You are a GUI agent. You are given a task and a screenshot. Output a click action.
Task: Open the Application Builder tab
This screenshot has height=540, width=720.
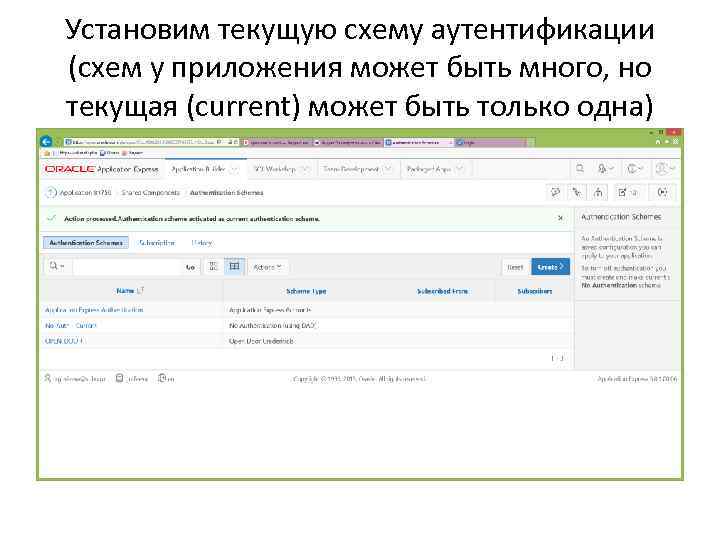198,169
